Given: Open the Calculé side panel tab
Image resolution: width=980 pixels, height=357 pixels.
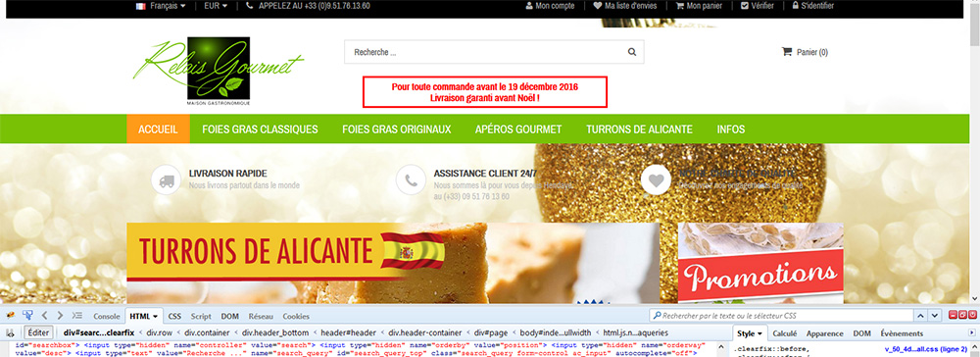Looking at the screenshot, I should 784,333.
